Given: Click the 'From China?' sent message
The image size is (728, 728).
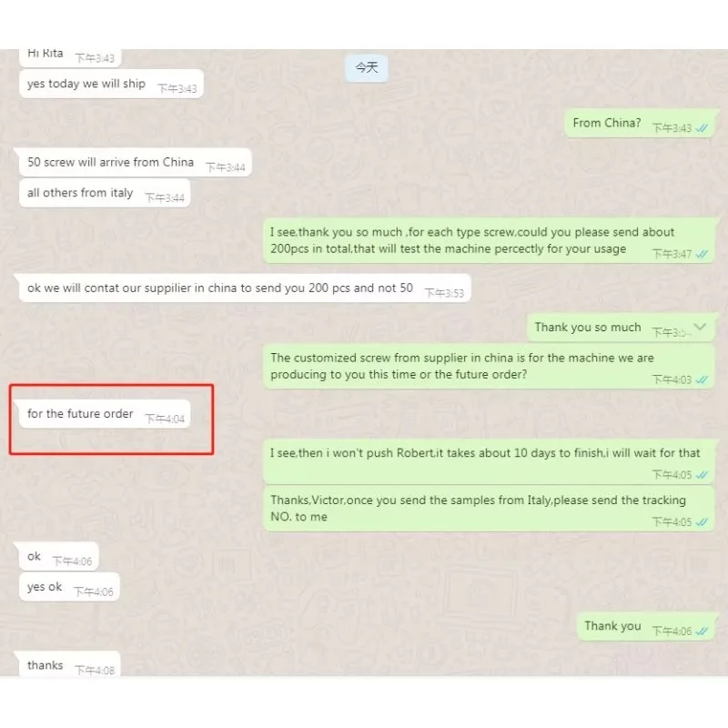Looking at the screenshot, I should pos(640,123).
